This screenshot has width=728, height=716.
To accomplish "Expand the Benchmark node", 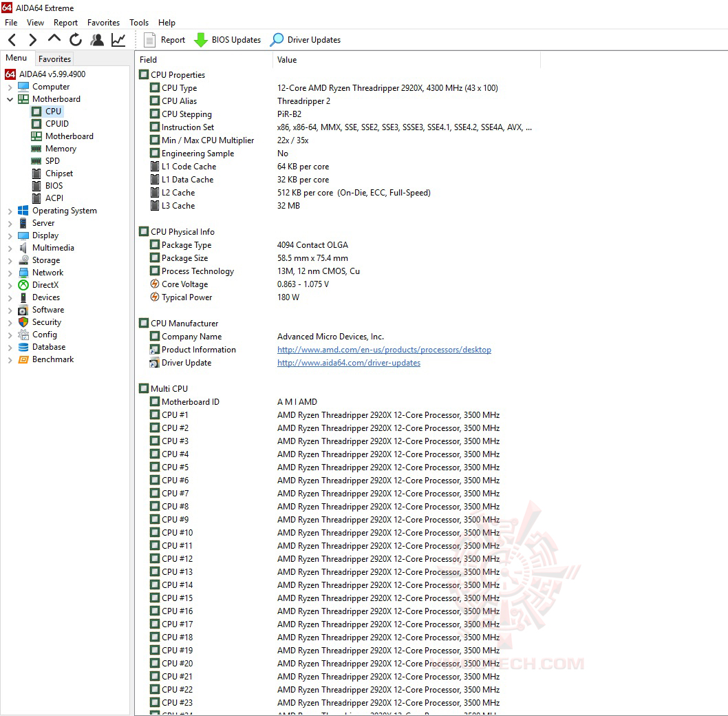I will click(10, 359).
